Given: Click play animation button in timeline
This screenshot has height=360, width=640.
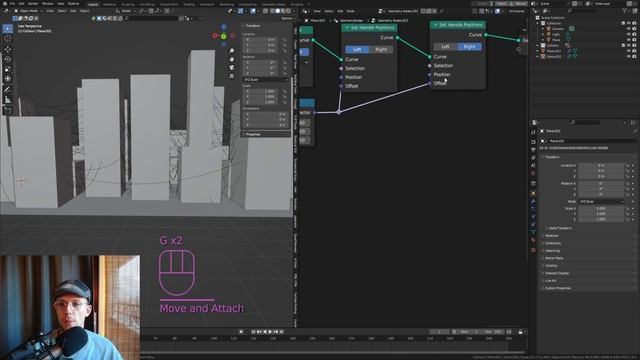Looking at the screenshot, I should (x=270, y=332).
